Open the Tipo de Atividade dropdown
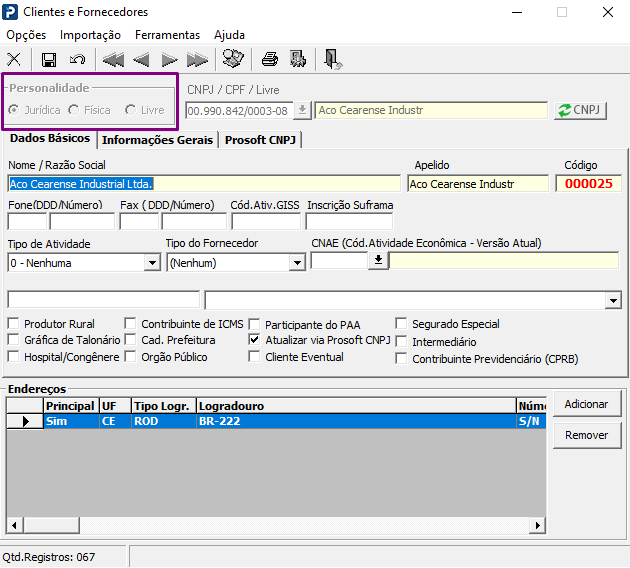This screenshot has height=568, width=630. (152, 263)
